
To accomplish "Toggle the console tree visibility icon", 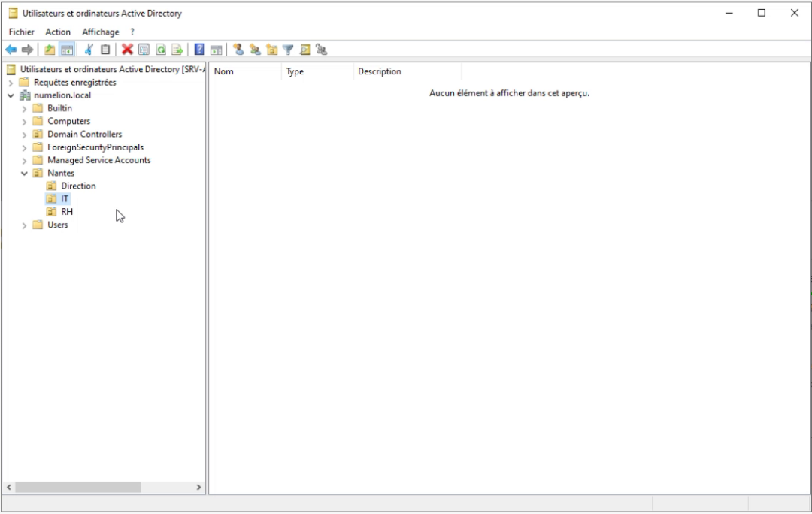I will [x=66, y=50].
